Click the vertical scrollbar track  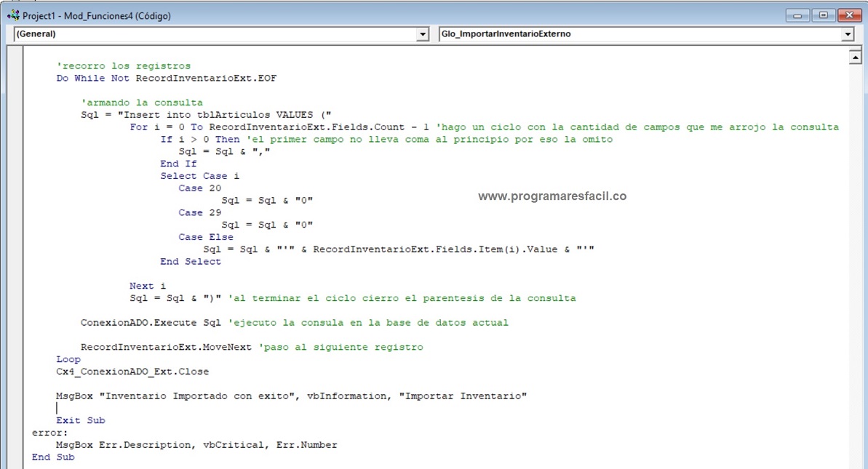point(856,254)
